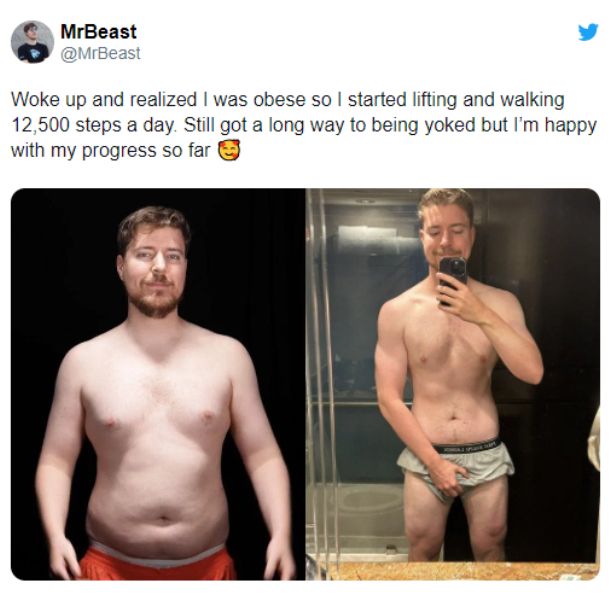The width and height of the screenshot is (616, 600).
Task: Click the @MrBeast handle
Action: click(x=100, y=53)
